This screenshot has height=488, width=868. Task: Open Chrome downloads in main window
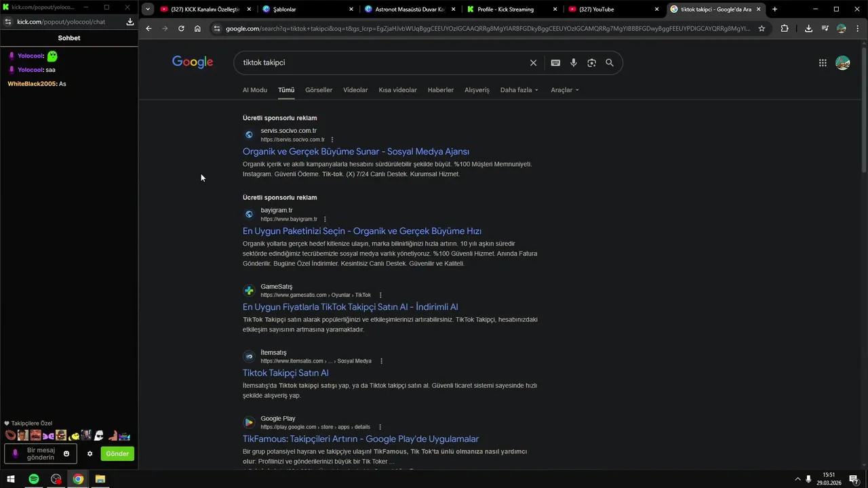(808, 28)
